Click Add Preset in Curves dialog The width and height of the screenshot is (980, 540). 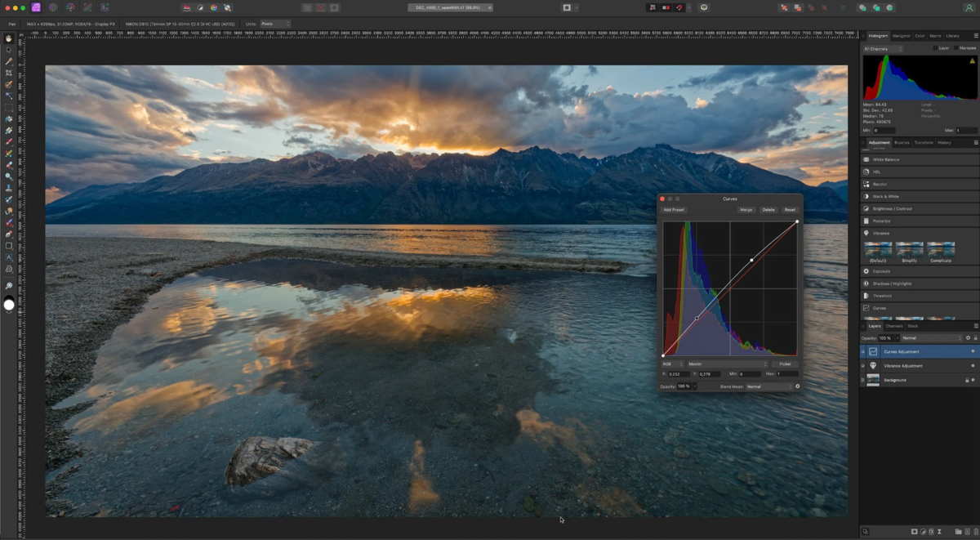[x=674, y=210]
